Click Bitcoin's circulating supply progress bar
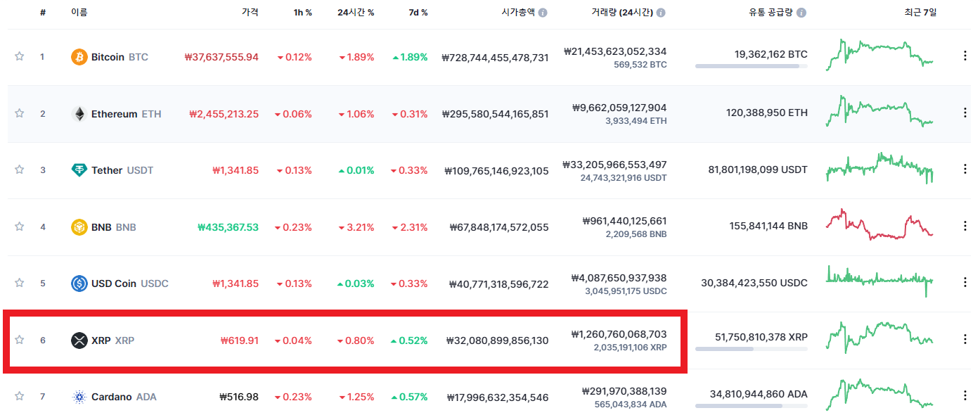Screen dimensions: 980x420 click(752, 66)
